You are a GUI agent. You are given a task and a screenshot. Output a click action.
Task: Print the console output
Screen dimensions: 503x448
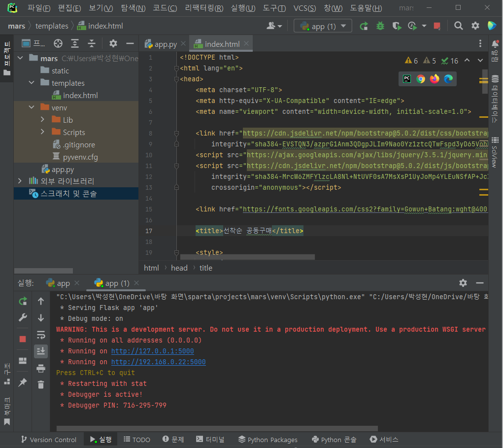[x=41, y=368]
